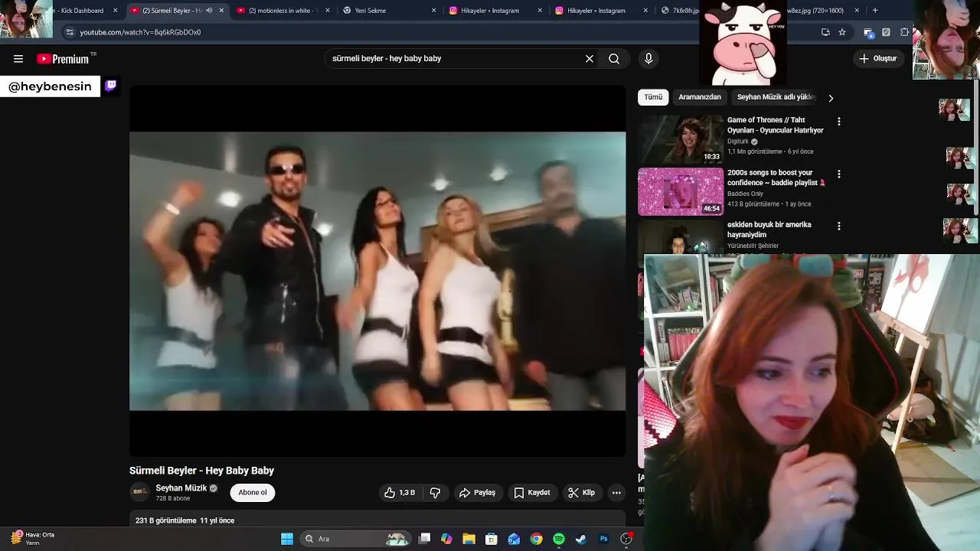The image size is (980, 551).
Task: Select the Tümü filter chip
Action: pyautogui.click(x=653, y=97)
